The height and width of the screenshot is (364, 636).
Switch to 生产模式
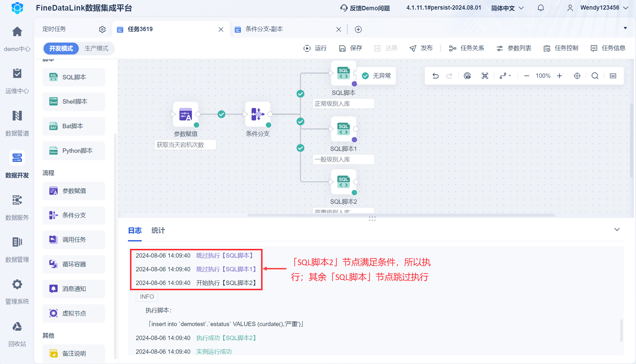(96, 48)
